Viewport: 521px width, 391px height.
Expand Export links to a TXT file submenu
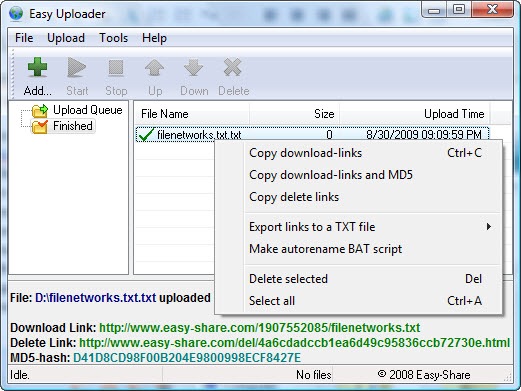click(x=358, y=227)
